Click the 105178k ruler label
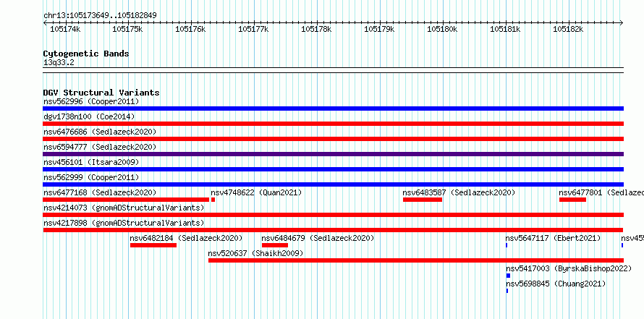Image resolution: width=644 pixels, height=319 pixels. [x=316, y=29]
